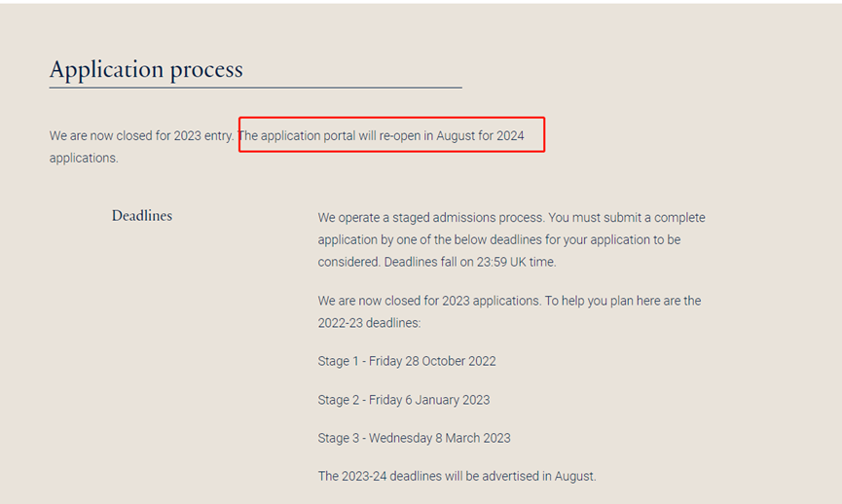Click the "Stage 1" label
The image size is (842, 504).
point(340,361)
